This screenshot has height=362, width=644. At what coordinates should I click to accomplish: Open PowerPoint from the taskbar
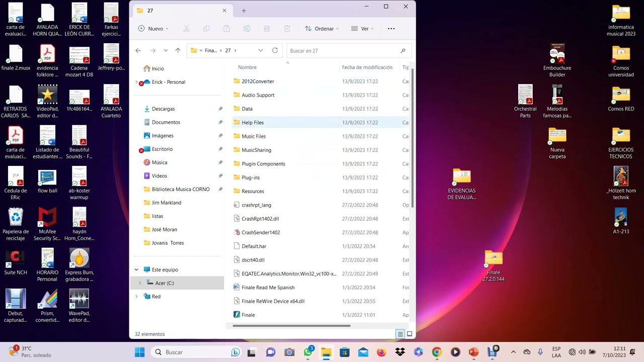(x=473, y=352)
